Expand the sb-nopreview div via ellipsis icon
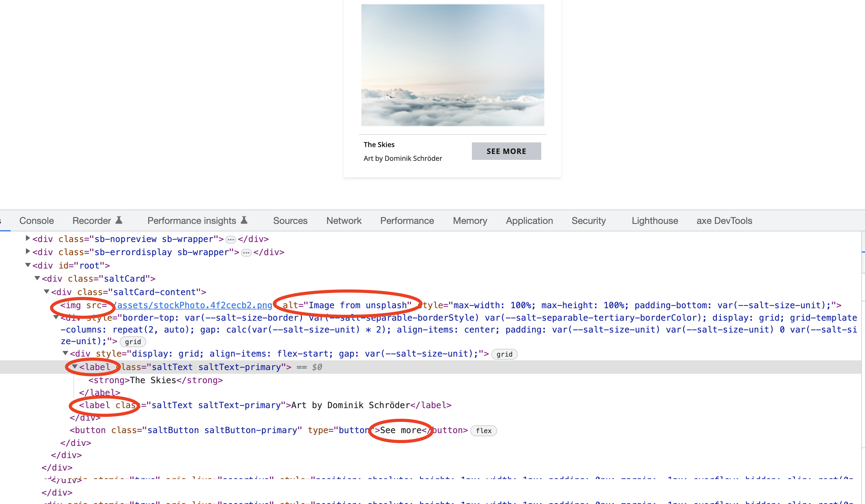The width and height of the screenshot is (865, 504). 230,239
